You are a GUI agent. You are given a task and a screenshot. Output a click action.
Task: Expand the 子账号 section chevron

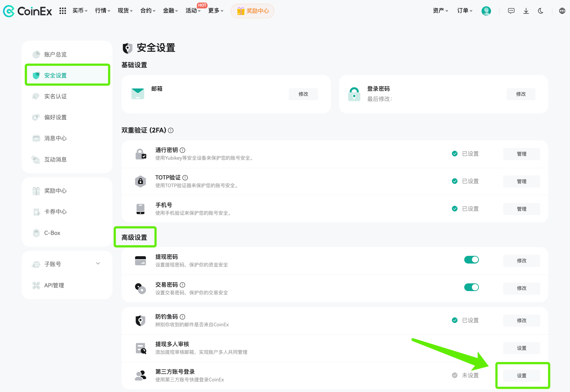pos(98,263)
